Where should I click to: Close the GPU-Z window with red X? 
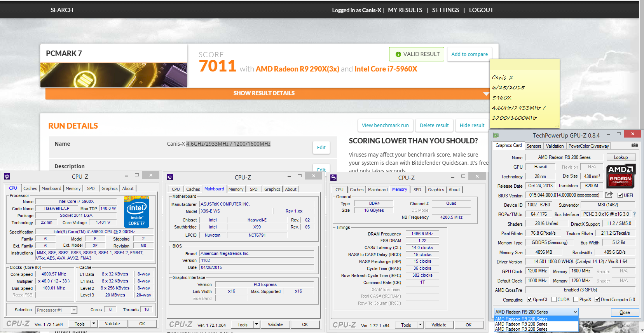pos(632,134)
